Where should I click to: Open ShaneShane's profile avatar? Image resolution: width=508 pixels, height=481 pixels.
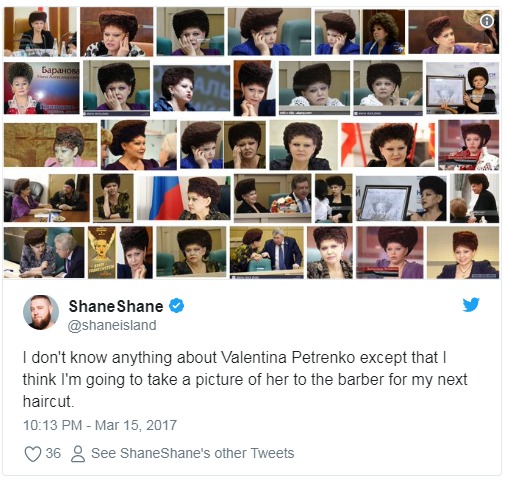pos(41,312)
